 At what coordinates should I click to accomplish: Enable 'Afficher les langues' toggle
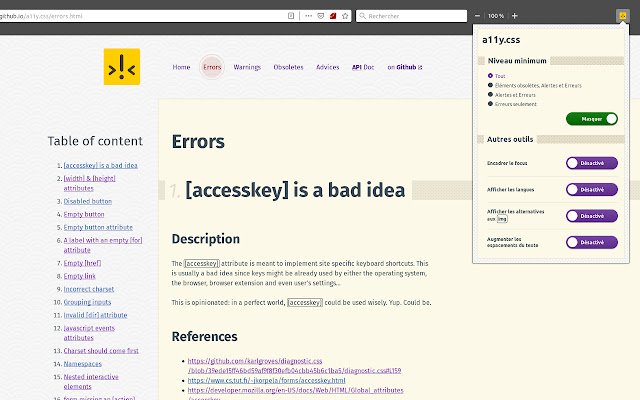pyautogui.click(x=592, y=189)
